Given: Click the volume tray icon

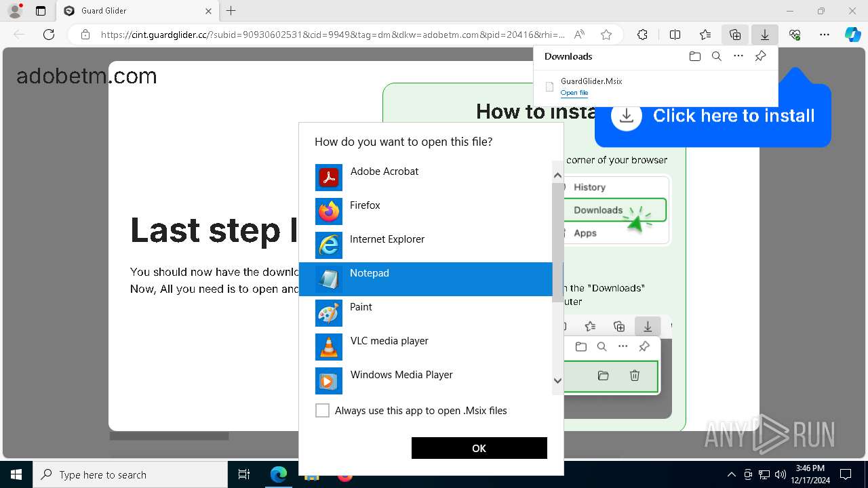Looking at the screenshot, I should point(781,474).
